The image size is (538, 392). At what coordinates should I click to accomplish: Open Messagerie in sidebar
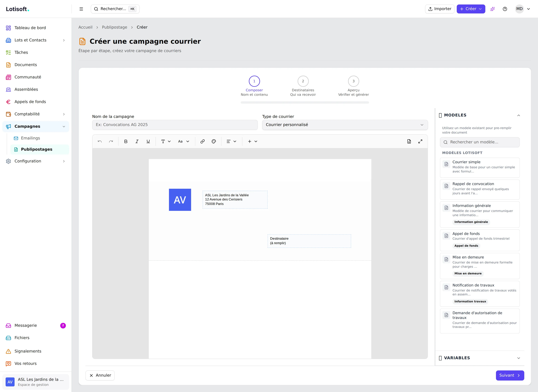tap(36, 326)
